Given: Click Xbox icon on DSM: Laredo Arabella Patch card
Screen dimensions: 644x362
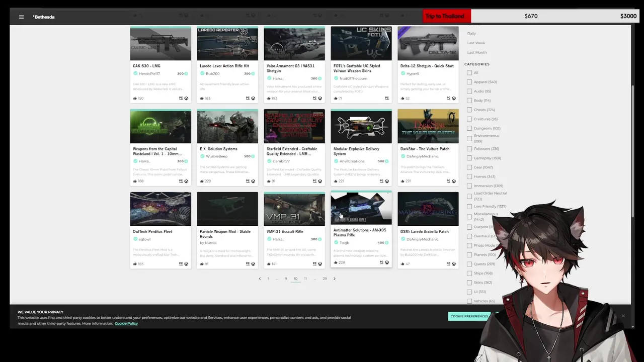Looking at the screenshot, I should (x=454, y=264).
